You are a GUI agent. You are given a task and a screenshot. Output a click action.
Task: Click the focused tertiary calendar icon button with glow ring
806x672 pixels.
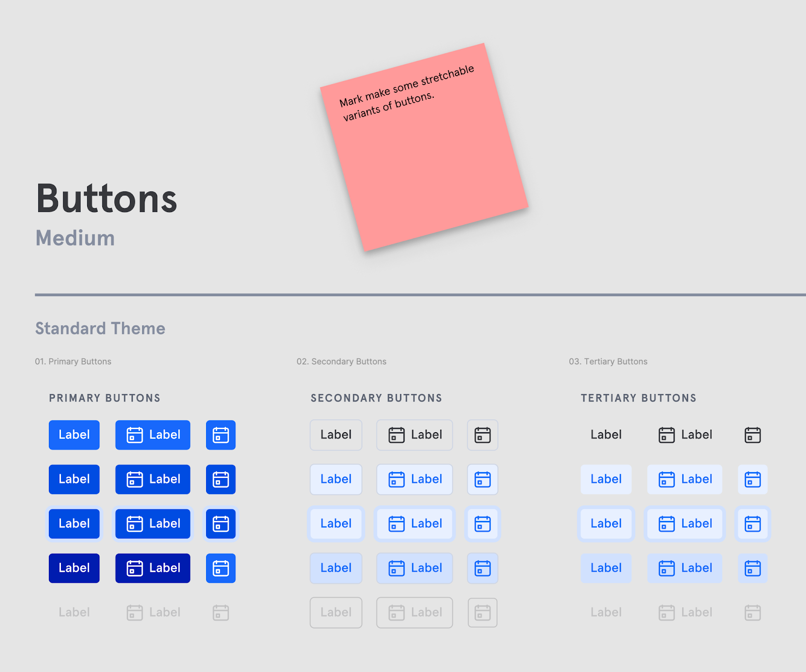753,523
